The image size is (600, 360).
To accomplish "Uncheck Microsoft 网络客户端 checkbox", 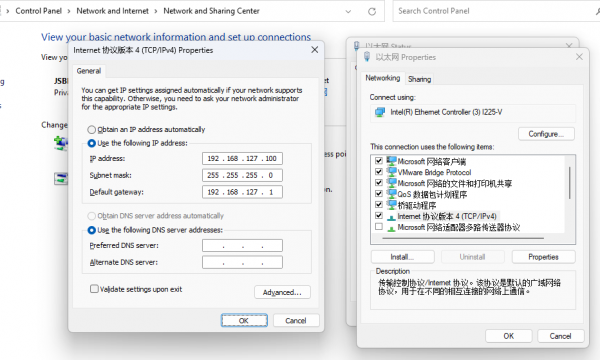I will 379,161.
